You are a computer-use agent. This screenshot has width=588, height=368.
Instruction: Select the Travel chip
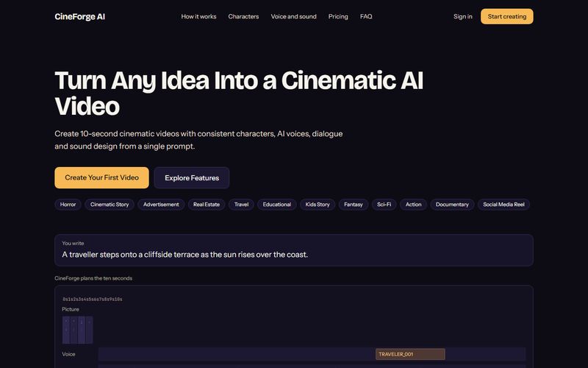[241, 205]
